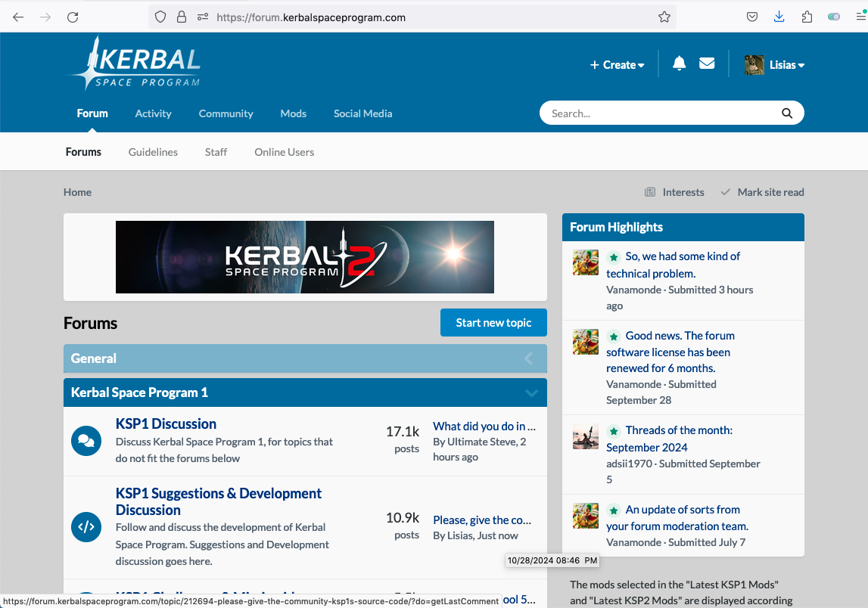The image size is (868, 608).
Task: Open KSP1 Suggestions & Development Discussion forum
Action: [218, 501]
